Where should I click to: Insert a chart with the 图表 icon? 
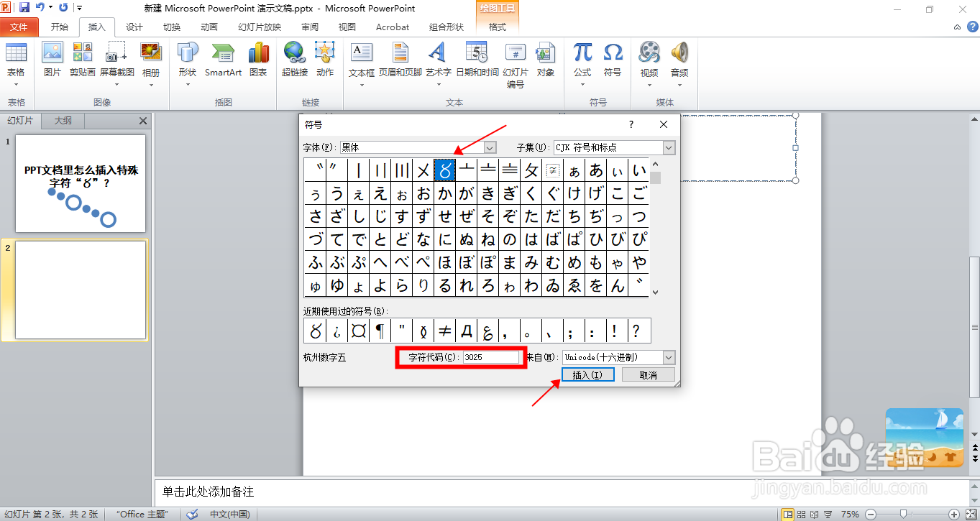pyautogui.click(x=258, y=60)
